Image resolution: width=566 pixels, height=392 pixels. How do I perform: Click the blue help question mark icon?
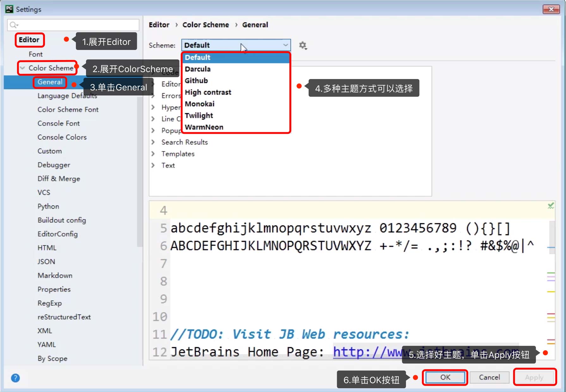point(15,378)
